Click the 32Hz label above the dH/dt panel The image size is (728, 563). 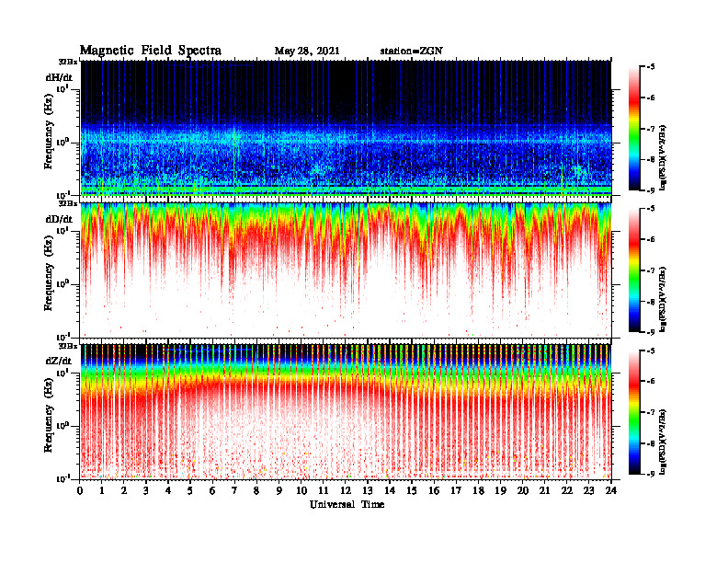(x=68, y=62)
